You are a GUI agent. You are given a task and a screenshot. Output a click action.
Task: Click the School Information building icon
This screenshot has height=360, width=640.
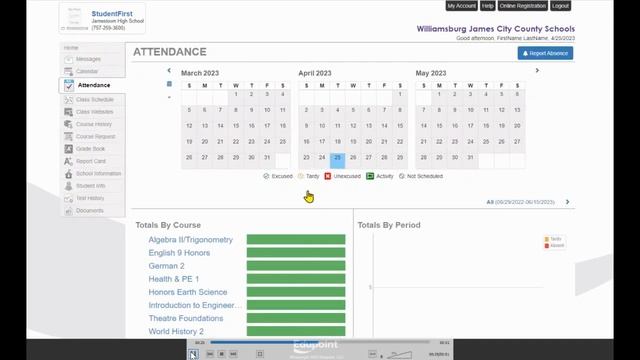[68, 173]
